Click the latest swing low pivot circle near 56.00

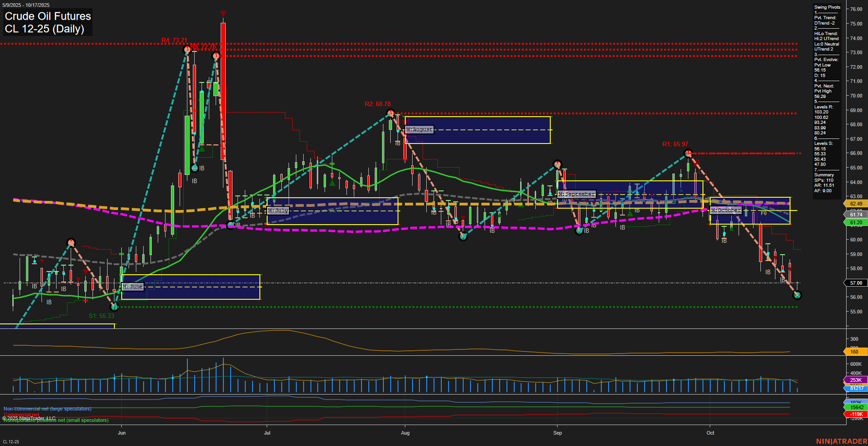pos(797,295)
